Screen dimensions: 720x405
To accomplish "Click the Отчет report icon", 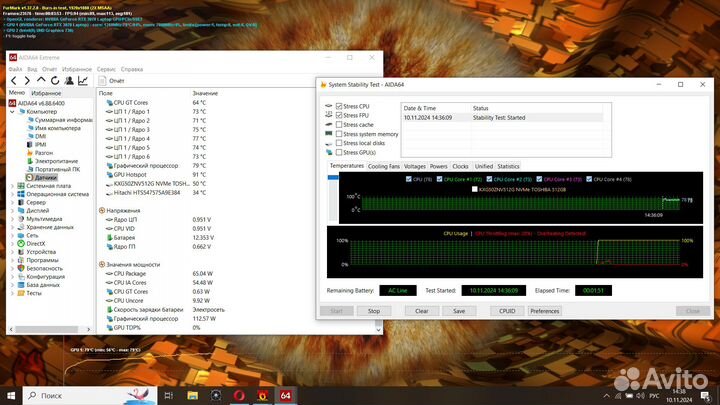I will point(102,81).
